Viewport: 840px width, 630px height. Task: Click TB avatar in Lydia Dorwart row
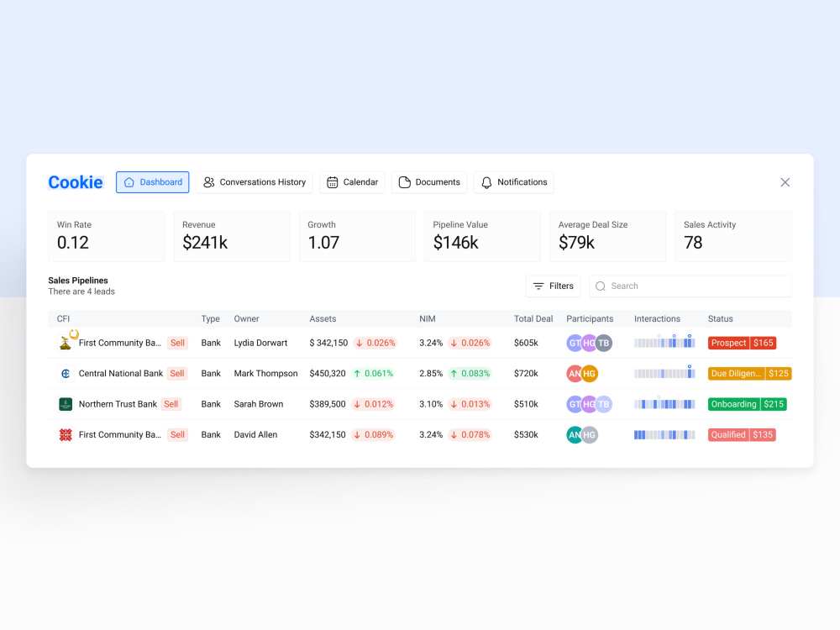604,343
